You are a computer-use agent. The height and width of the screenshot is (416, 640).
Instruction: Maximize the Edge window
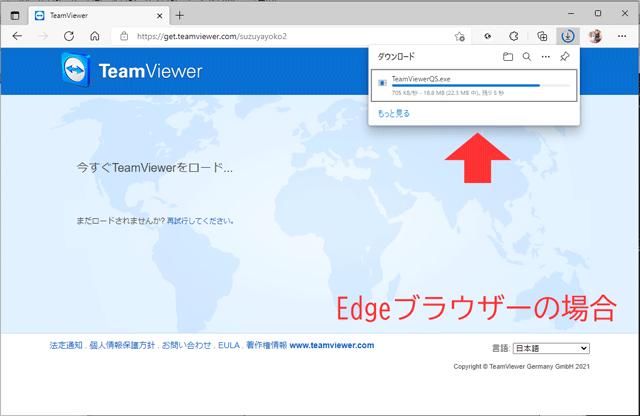coord(598,13)
